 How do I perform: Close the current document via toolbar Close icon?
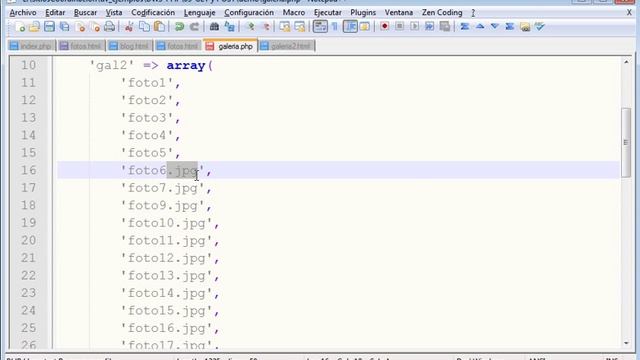[81, 27]
